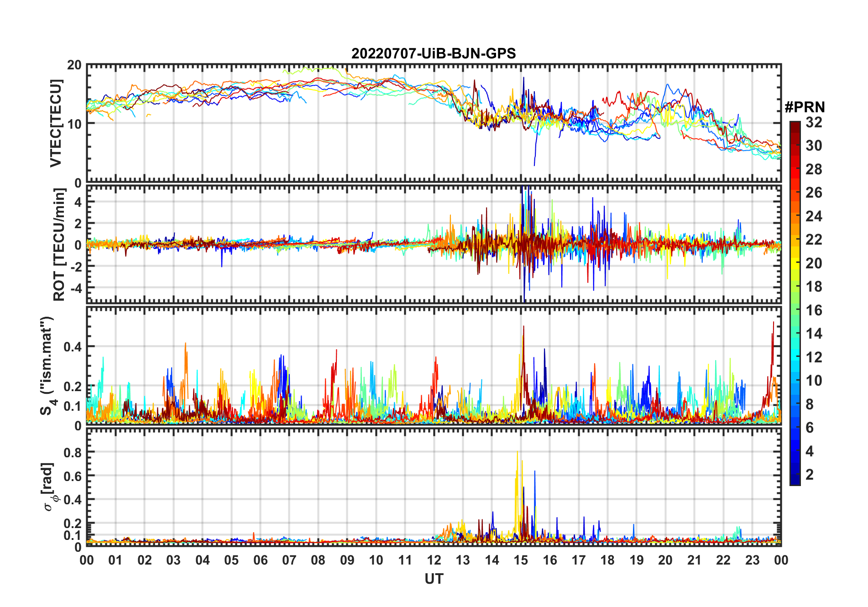Screen dimensions: 868x607
Task: Click the VTEC tick label 20
Action: click(74, 65)
